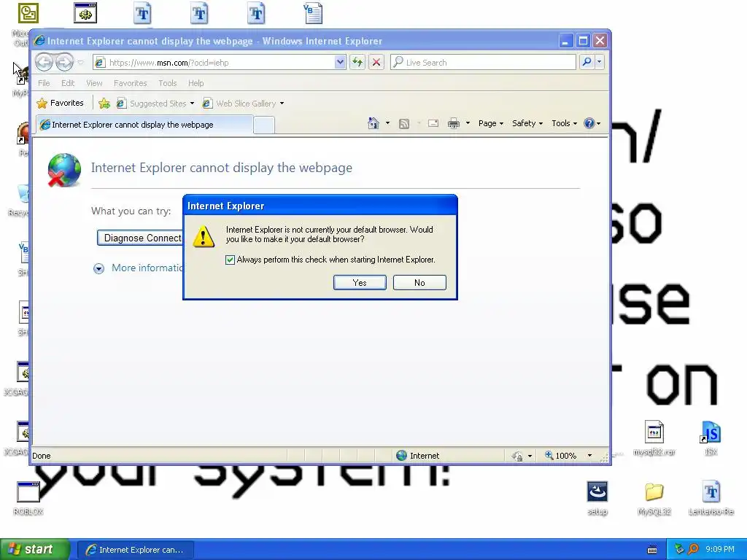Click the Home page icon
This screenshot has width=747, height=560.
[x=373, y=123]
